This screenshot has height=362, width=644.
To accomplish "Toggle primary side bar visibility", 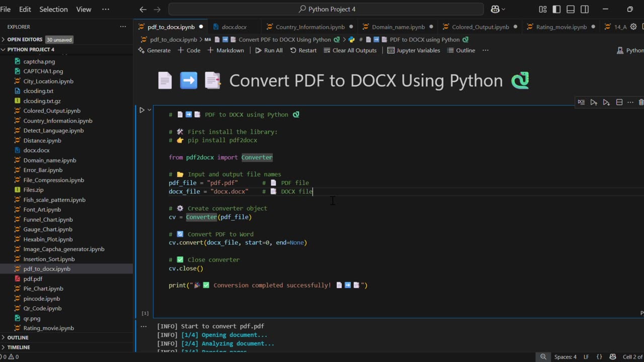I will pyautogui.click(x=556, y=9).
